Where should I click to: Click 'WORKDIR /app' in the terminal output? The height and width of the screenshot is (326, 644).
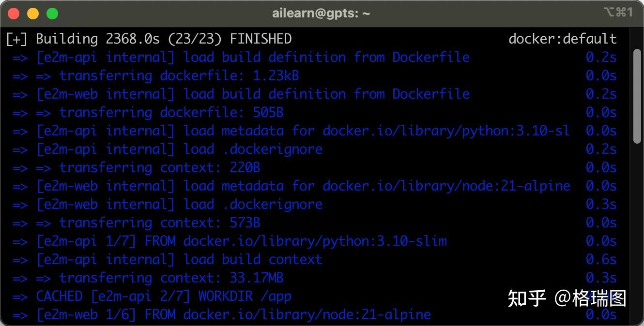(245, 296)
